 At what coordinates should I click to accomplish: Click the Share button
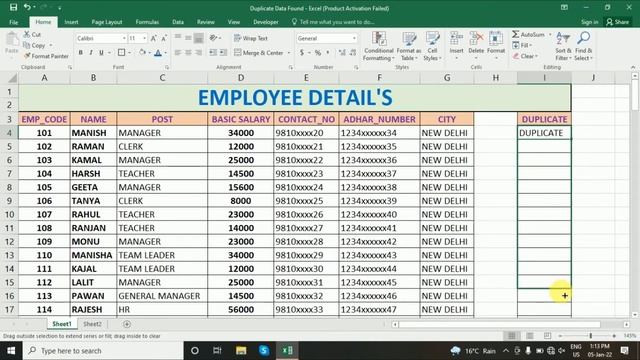618,22
